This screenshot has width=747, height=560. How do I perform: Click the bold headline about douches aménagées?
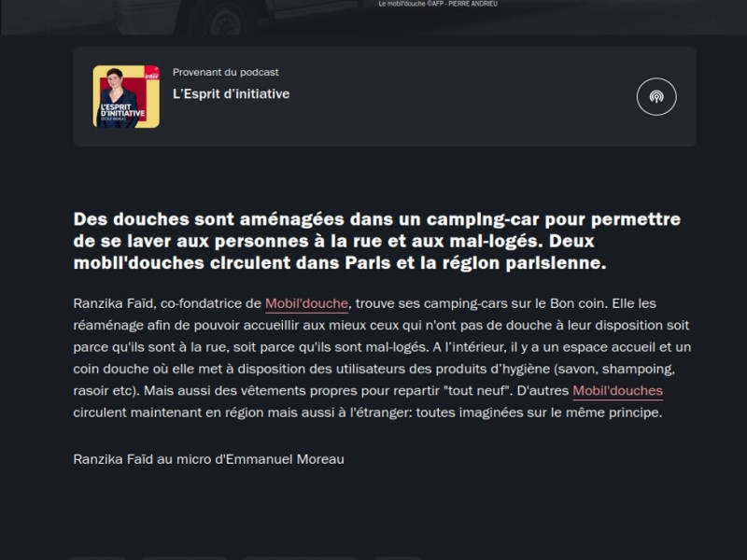point(377,241)
